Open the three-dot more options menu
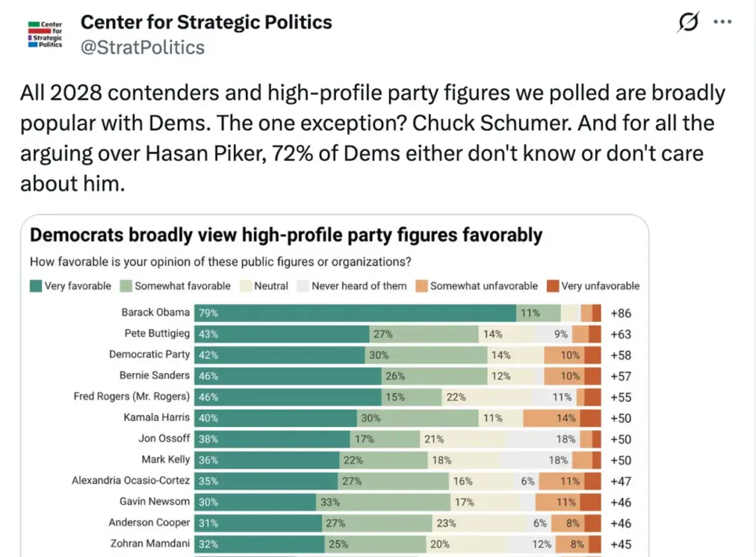Image resolution: width=756 pixels, height=557 pixels. coord(722,21)
